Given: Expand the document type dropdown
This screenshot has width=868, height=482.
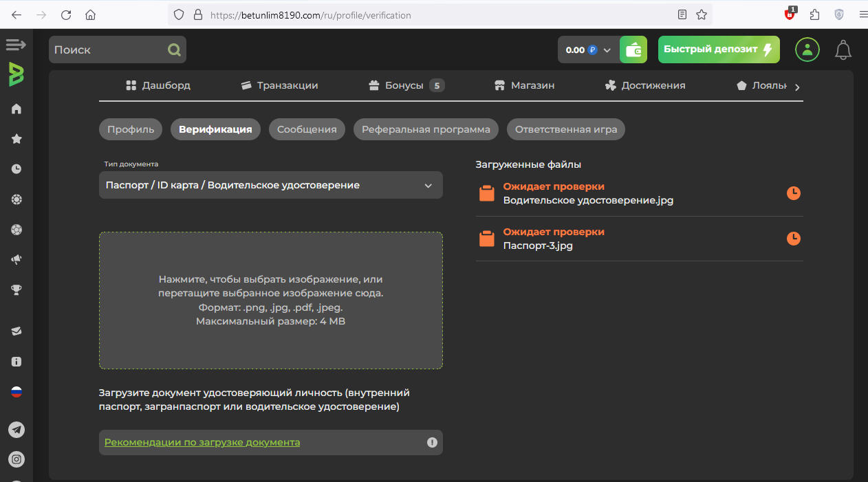Looking at the screenshot, I should pos(270,186).
